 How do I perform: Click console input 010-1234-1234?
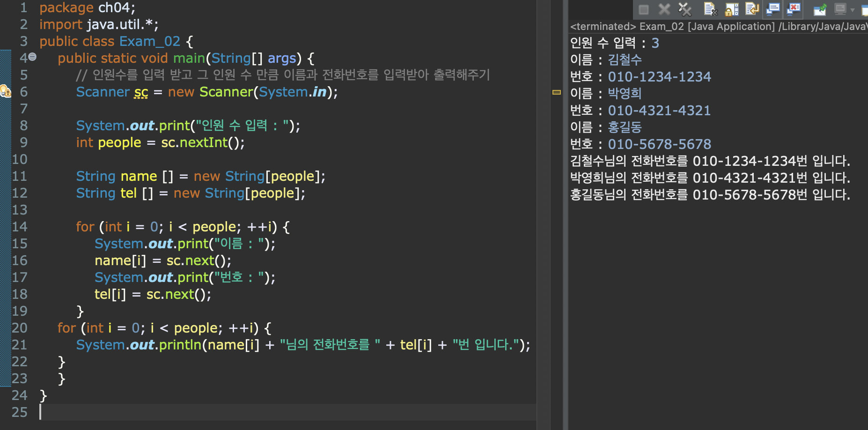coord(659,76)
